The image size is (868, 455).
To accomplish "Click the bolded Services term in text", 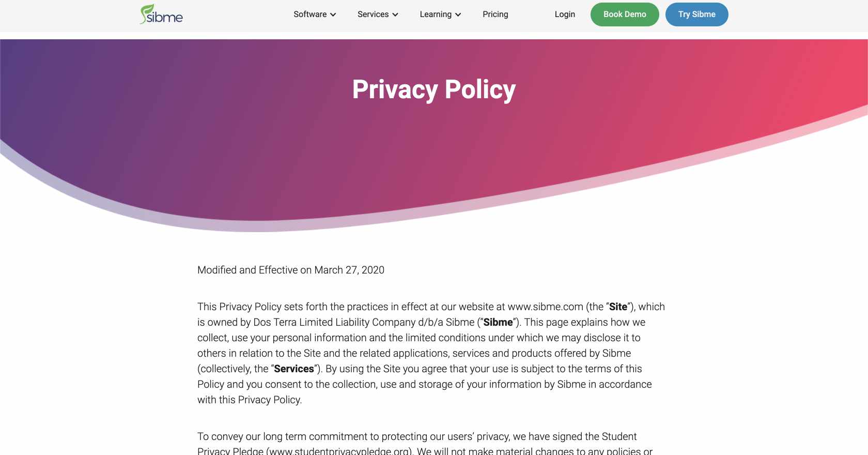I will (294, 369).
